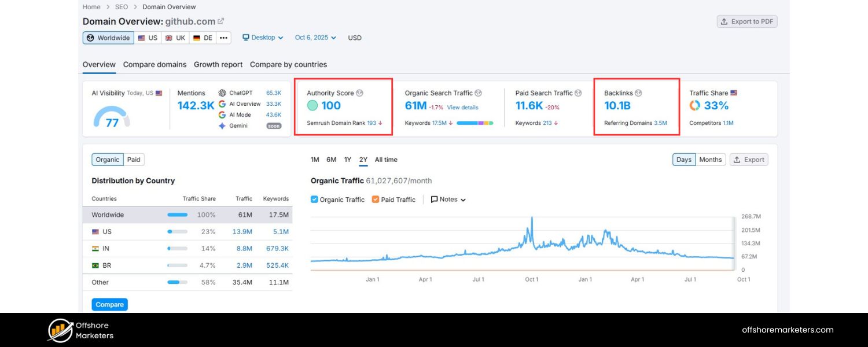Switch to the Compare domains tab
This screenshot has width=868, height=347.
coord(155,64)
